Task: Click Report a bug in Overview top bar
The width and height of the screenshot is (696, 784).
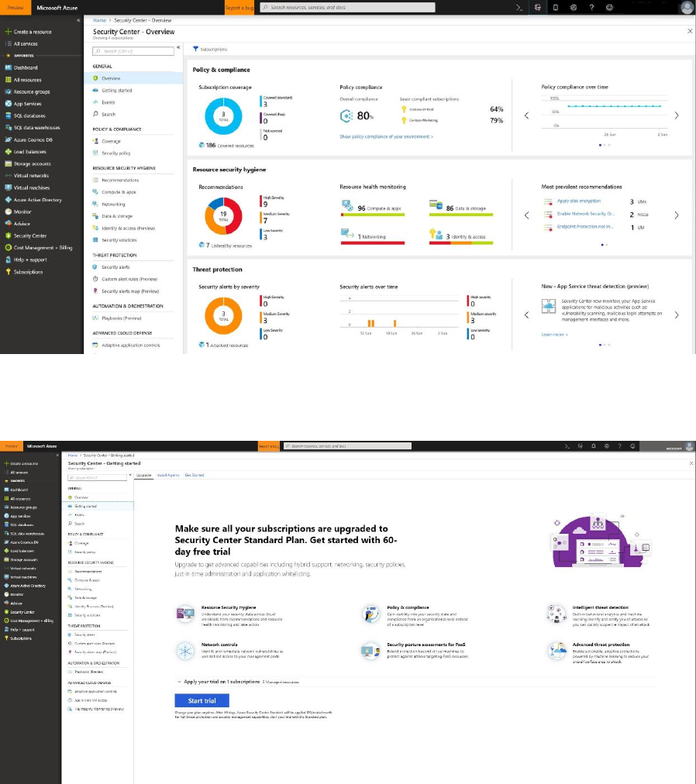Action: 239,8
